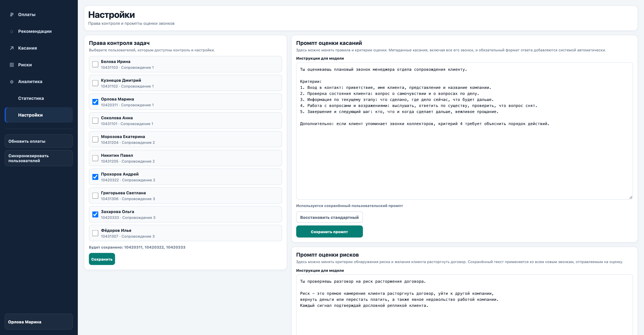The width and height of the screenshot is (644, 335).
Task: Open the Орлова Марина user profile button
Action: 39,322
